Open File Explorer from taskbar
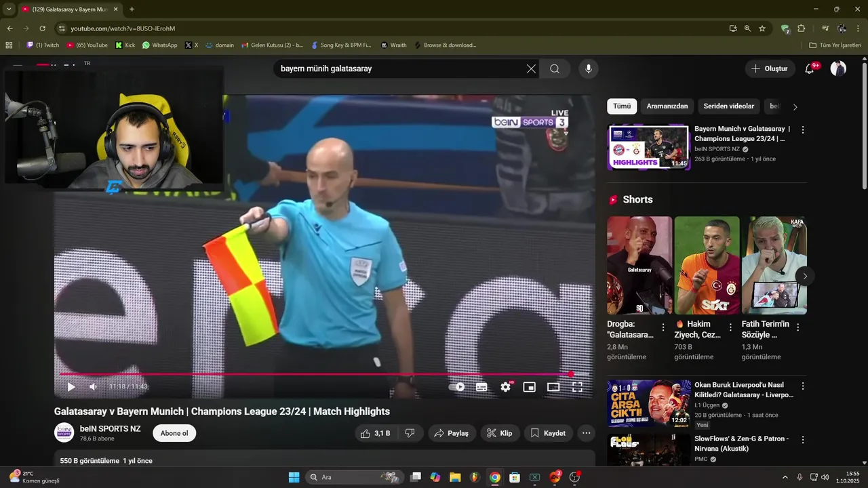The height and width of the screenshot is (488, 868). tap(455, 477)
